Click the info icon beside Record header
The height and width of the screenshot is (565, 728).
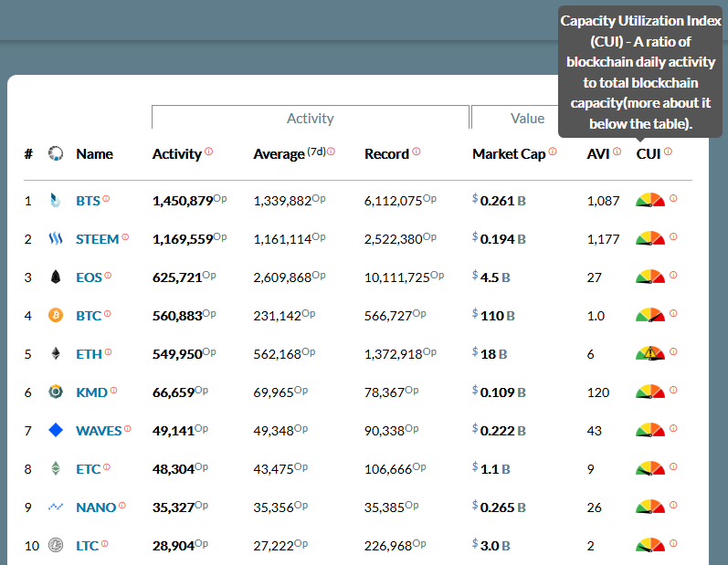pyautogui.click(x=417, y=152)
